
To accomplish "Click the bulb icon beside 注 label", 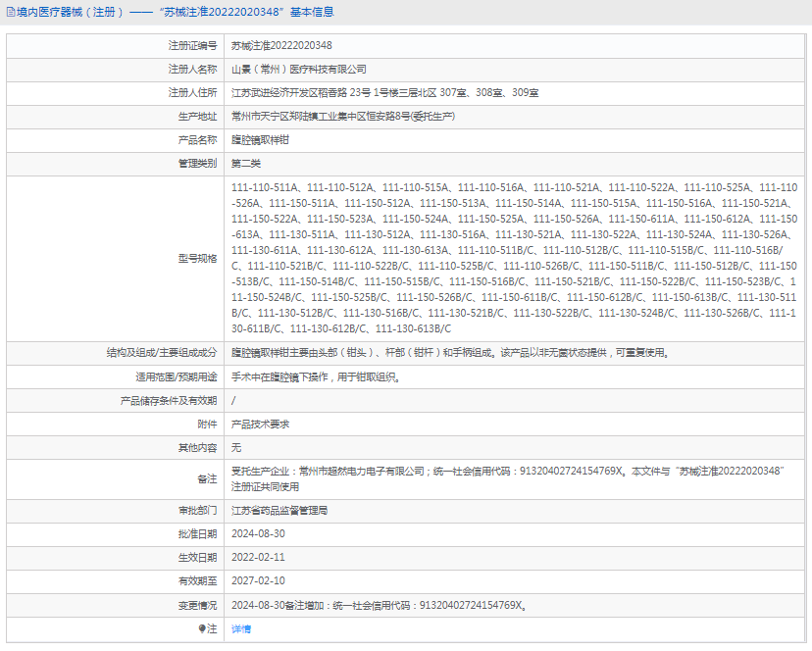I will (202, 628).
